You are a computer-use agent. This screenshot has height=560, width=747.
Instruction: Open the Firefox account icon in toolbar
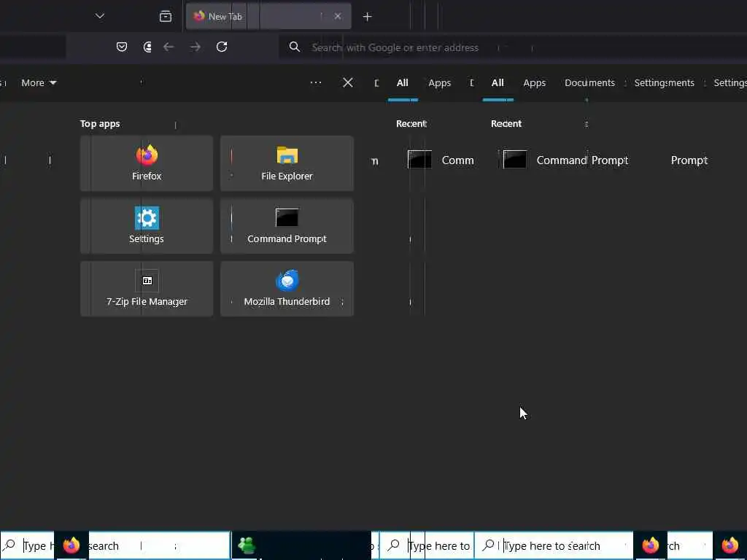tap(147, 47)
